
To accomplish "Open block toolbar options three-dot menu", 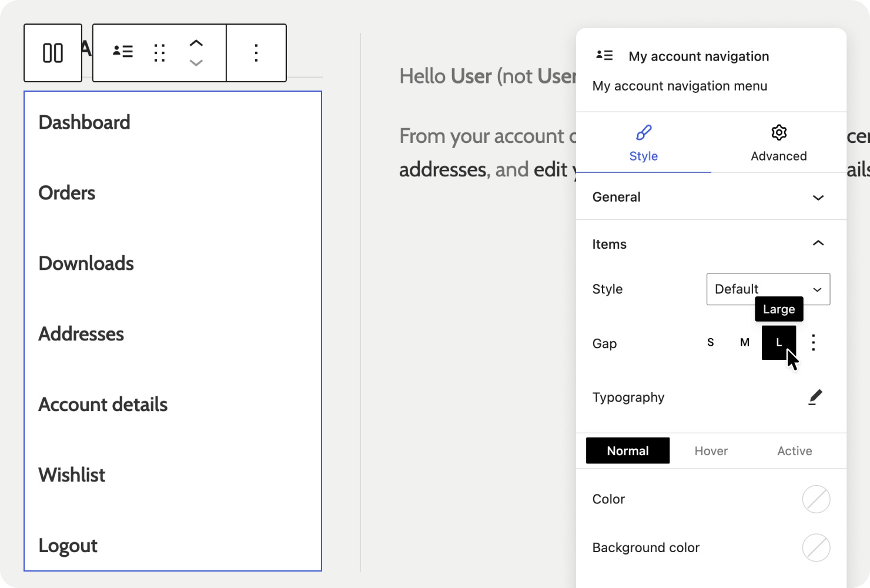I will tap(256, 53).
